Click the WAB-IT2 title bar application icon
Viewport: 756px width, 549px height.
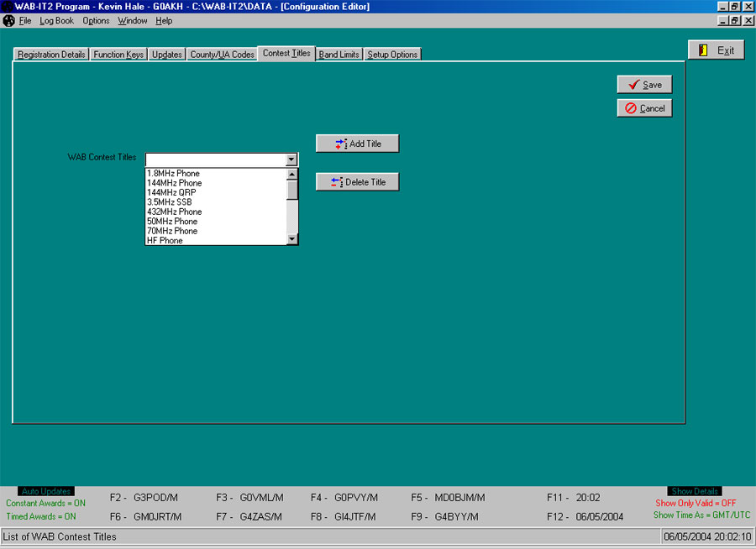click(8, 6)
